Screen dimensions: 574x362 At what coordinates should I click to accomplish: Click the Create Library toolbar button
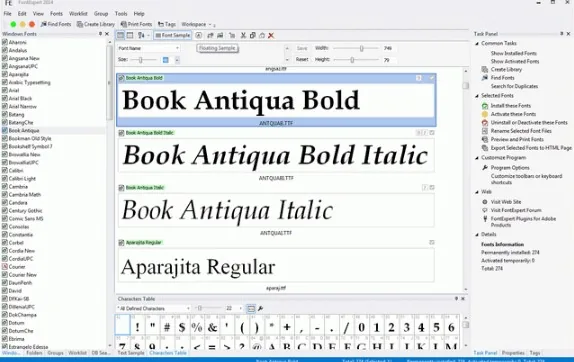[96, 24]
